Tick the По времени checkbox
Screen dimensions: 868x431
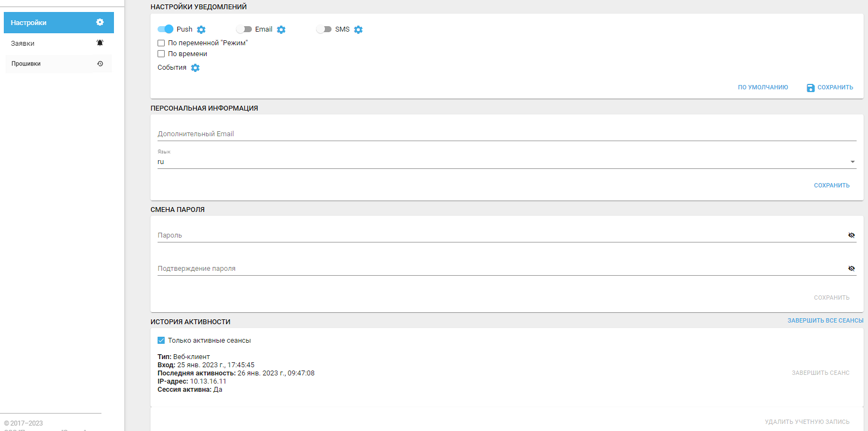point(161,54)
